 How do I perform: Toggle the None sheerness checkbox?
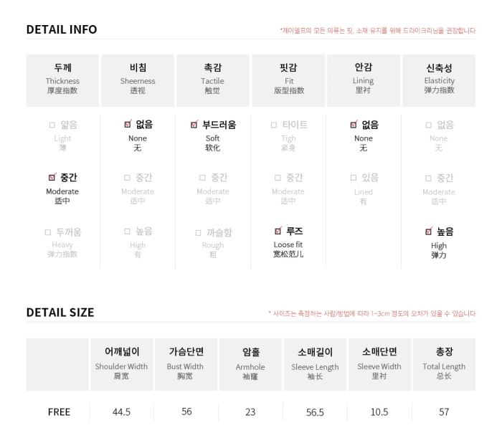coord(128,124)
